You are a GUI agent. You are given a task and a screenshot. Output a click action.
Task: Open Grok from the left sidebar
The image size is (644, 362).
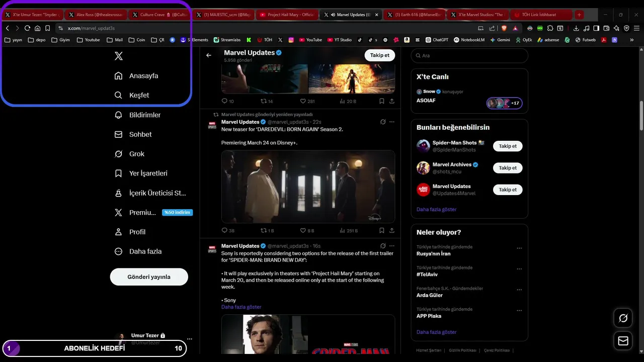[130, 154]
